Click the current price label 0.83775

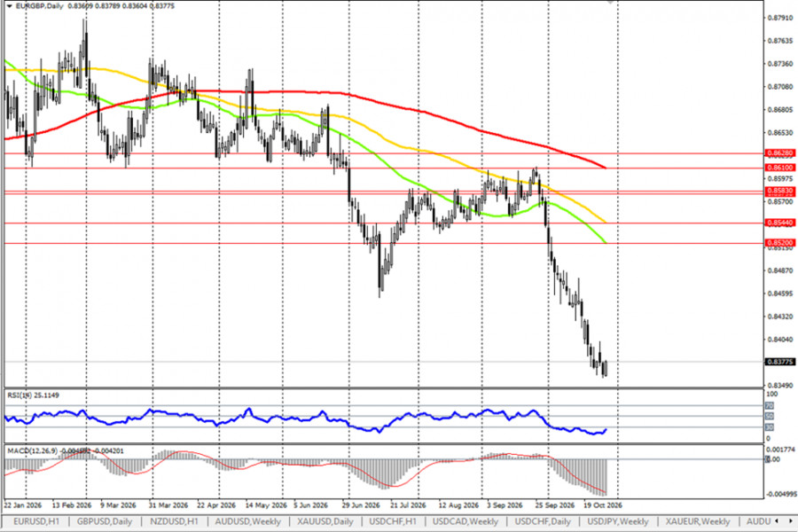click(779, 362)
